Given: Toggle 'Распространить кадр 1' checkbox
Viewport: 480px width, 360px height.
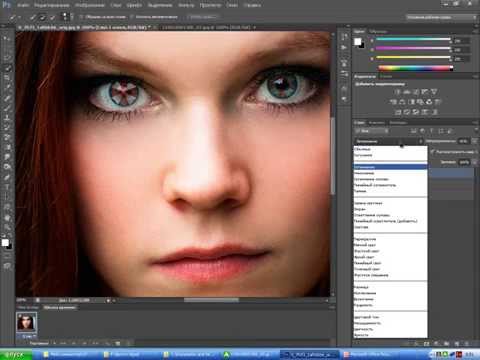Looking at the screenshot, I should [x=432, y=152].
